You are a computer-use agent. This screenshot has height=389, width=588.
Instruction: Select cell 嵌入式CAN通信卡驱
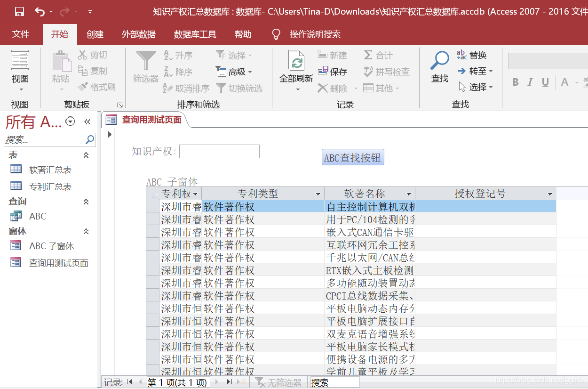[x=370, y=232]
